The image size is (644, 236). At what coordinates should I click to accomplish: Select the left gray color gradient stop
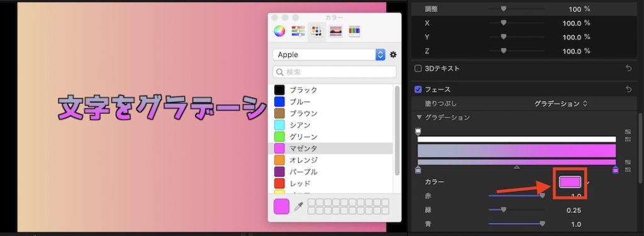coord(418,169)
